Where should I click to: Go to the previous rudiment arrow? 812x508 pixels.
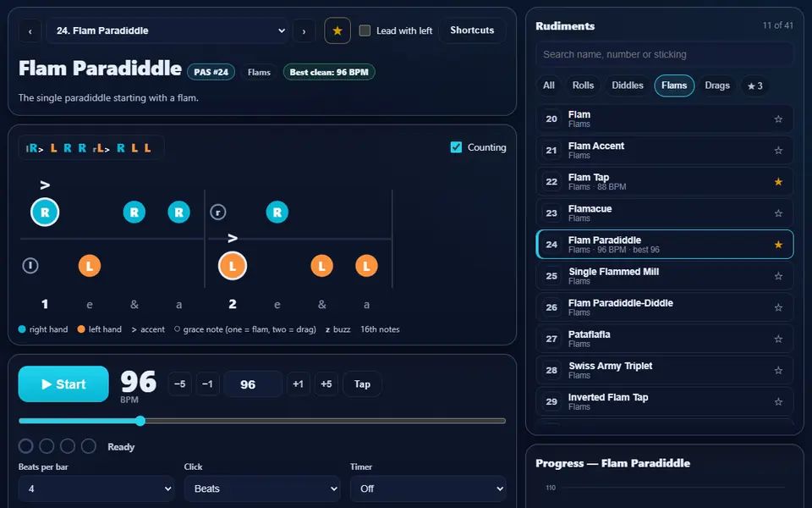(30, 31)
